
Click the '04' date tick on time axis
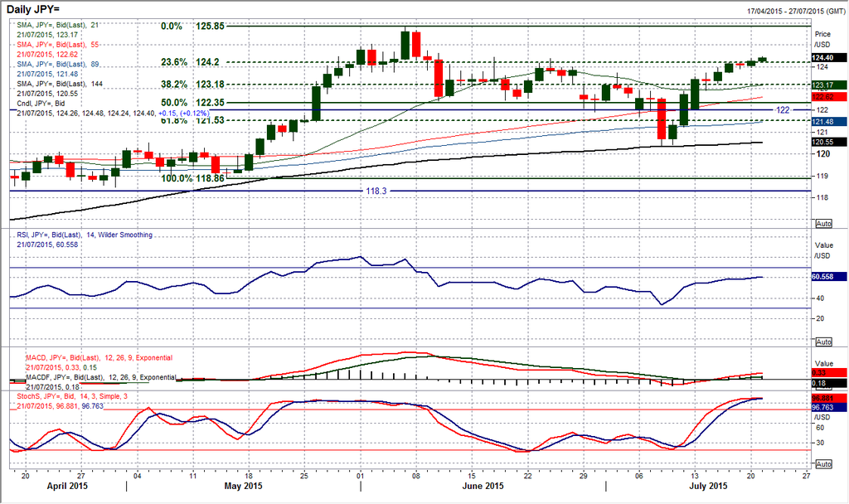tap(137, 476)
